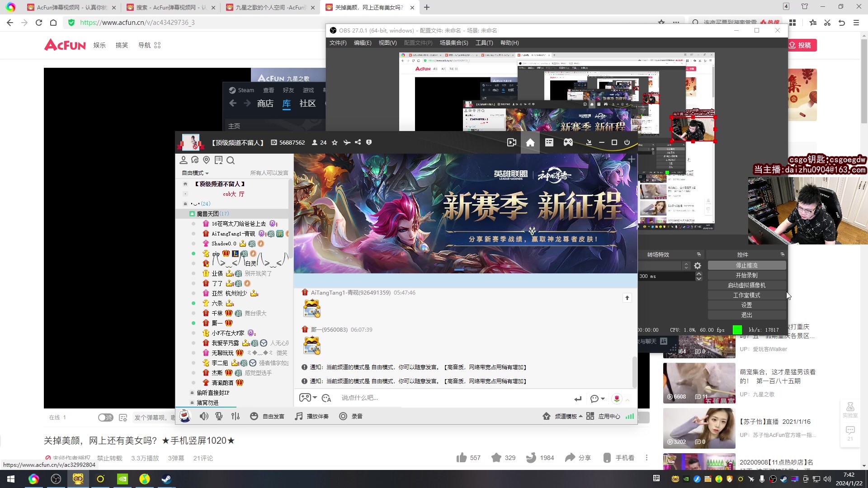Open OBS 场景集合(S) menu
Screen dimensions: 868x488
[x=453, y=43]
